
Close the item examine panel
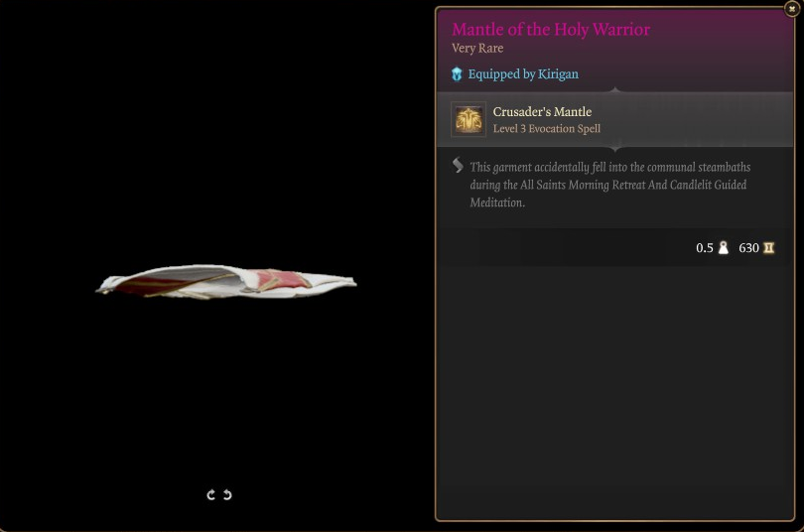[x=792, y=9]
